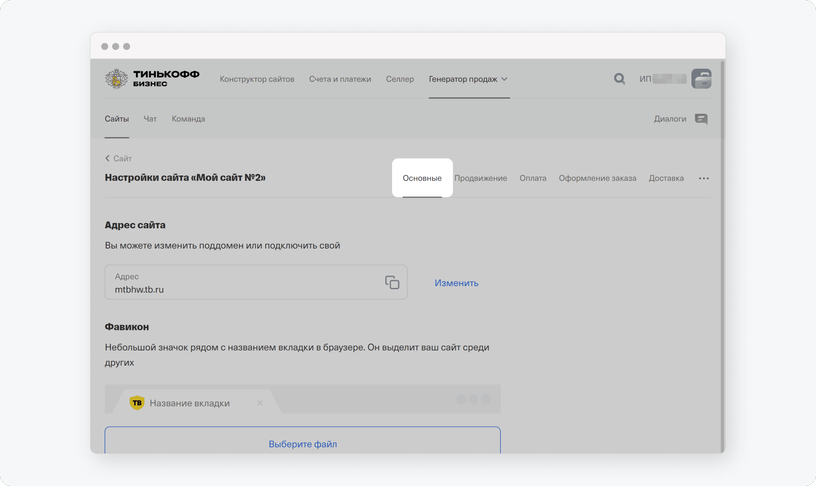Open search with the magnifier icon

tap(619, 79)
